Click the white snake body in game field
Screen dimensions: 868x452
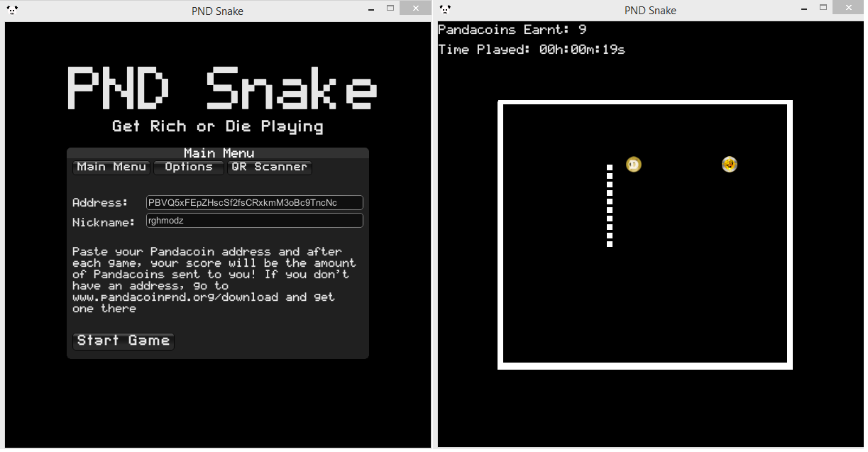pyautogui.click(x=610, y=206)
